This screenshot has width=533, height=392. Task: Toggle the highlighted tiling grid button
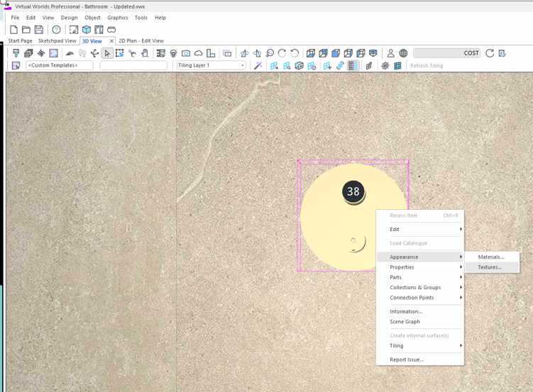click(x=353, y=66)
